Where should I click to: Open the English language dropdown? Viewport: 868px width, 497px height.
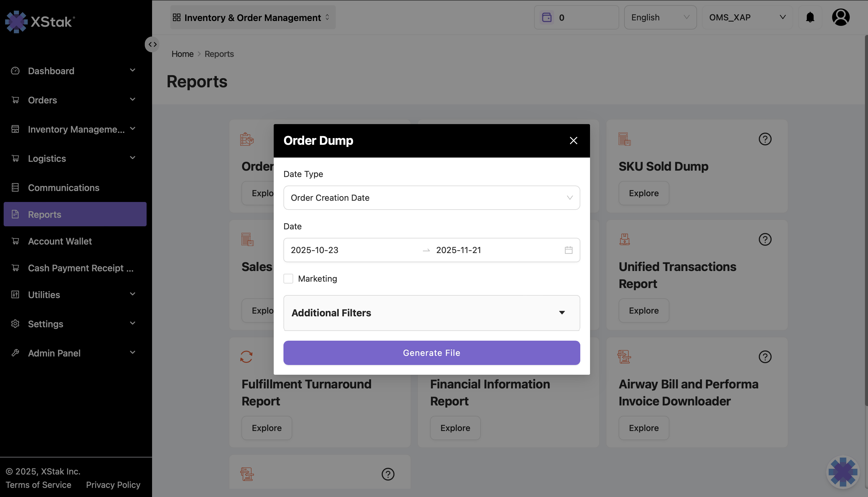pyautogui.click(x=660, y=17)
